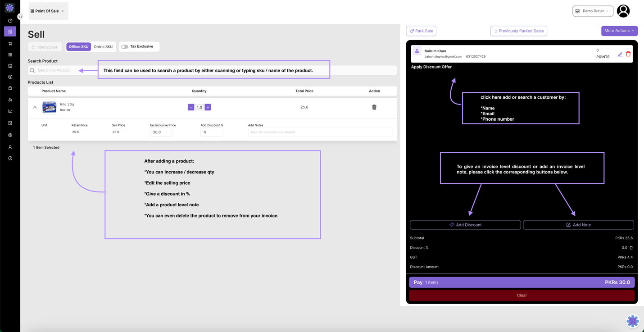Image resolution: width=644 pixels, height=332 pixels.
Task: Open the dashboard gauge icon in sidebar
Action: click(10, 21)
